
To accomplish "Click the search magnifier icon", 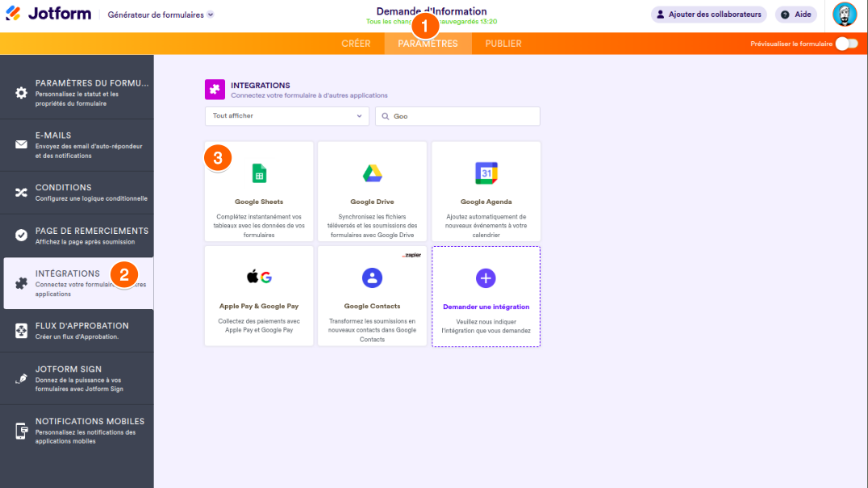I will click(386, 116).
